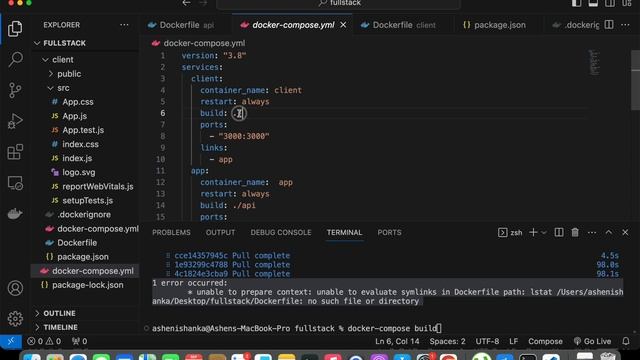640x360 pixels.
Task: Open the Manage gear menu
Action: tap(15, 318)
